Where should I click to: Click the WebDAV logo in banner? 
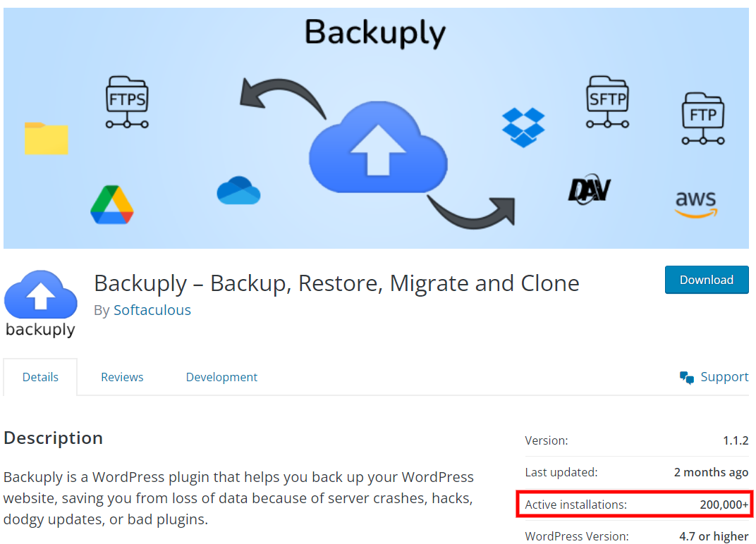(589, 190)
